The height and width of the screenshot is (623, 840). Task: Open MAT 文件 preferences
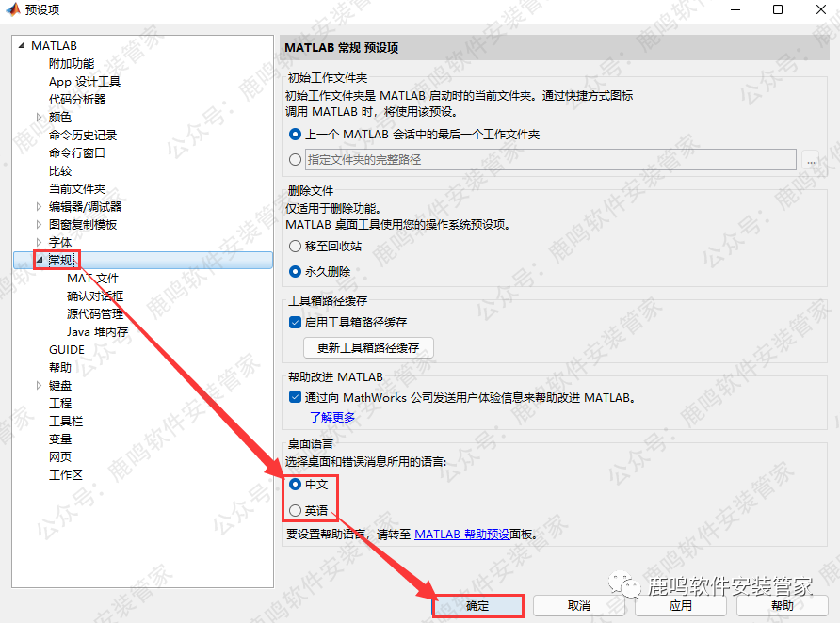(x=92, y=279)
